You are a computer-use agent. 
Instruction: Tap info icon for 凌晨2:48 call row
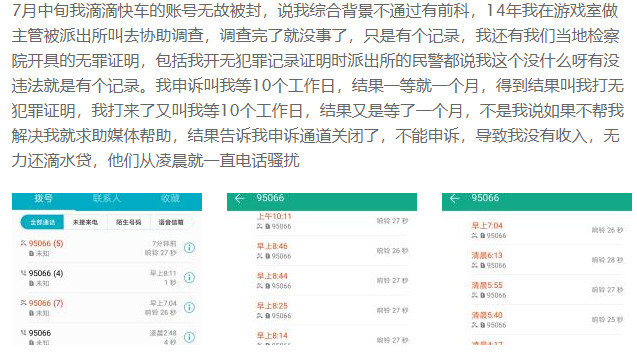click(189, 337)
